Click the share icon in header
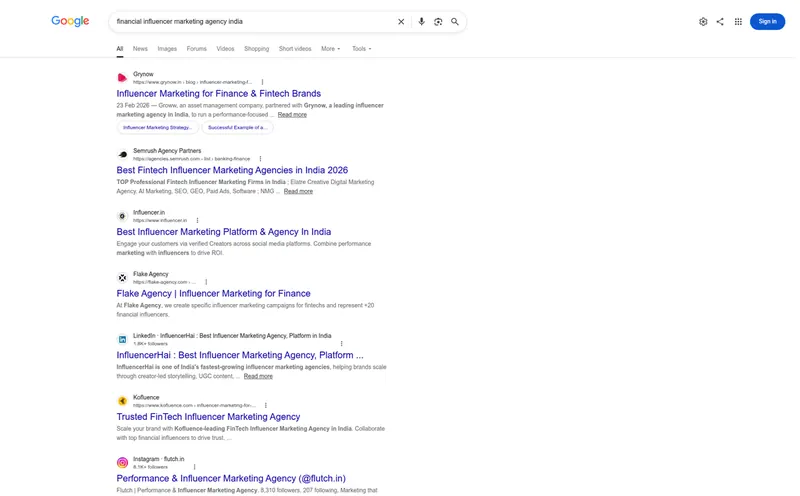The height and width of the screenshot is (496, 800). click(x=720, y=21)
